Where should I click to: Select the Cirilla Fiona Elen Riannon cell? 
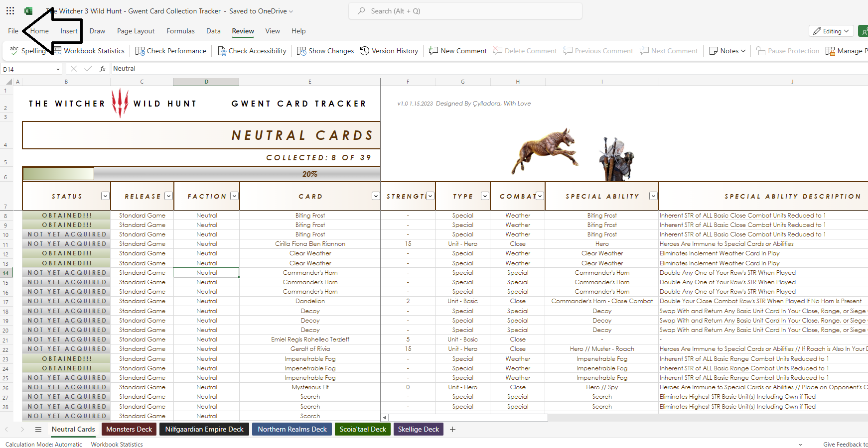click(x=310, y=244)
